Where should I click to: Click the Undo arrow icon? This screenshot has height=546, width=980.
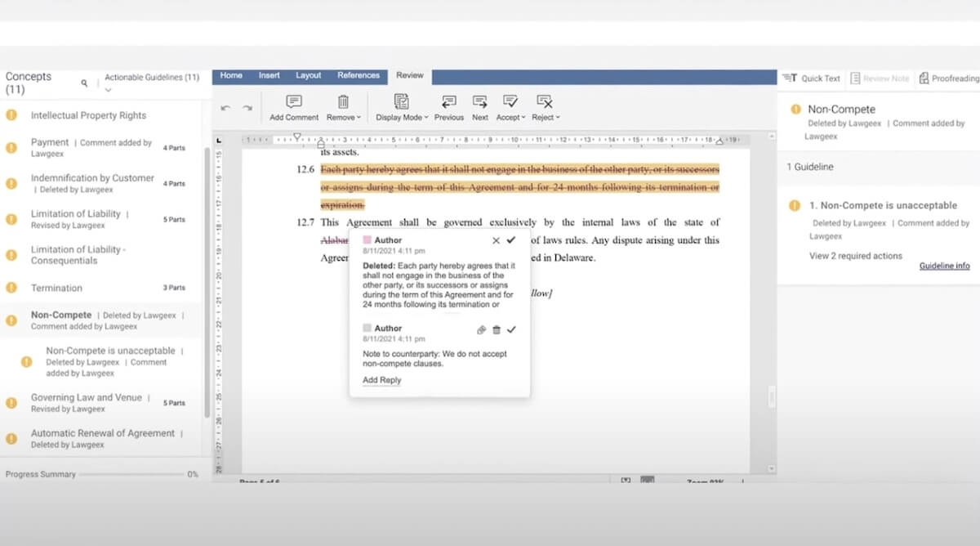click(225, 108)
